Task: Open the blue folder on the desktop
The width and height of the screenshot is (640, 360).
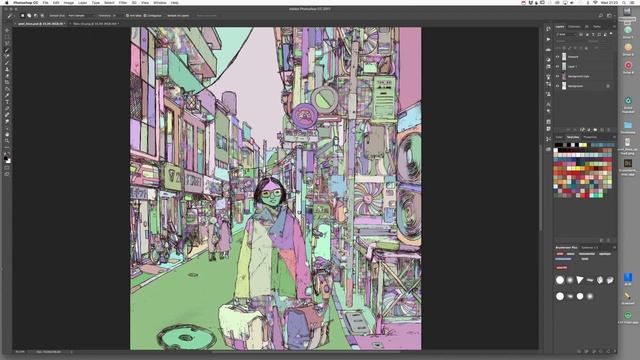Action: pos(628,125)
